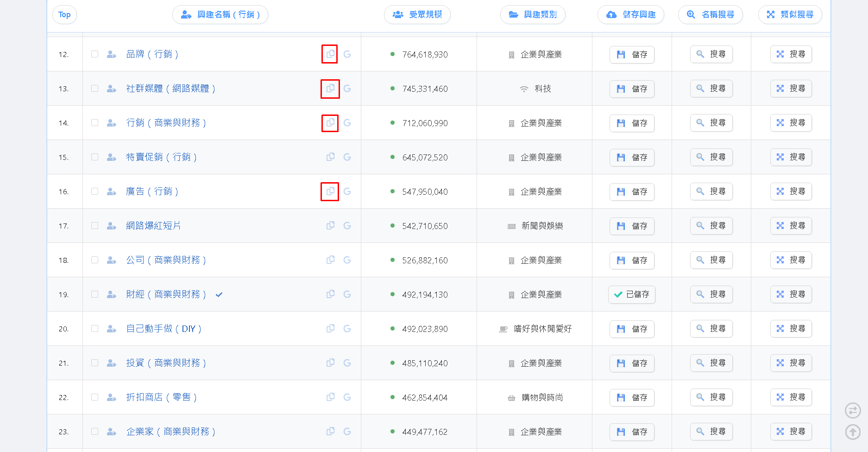The width and height of the screenshot is (868, 452).
Task: Click category 購物與時尚 in row 22
Action: tap(542, 397)
